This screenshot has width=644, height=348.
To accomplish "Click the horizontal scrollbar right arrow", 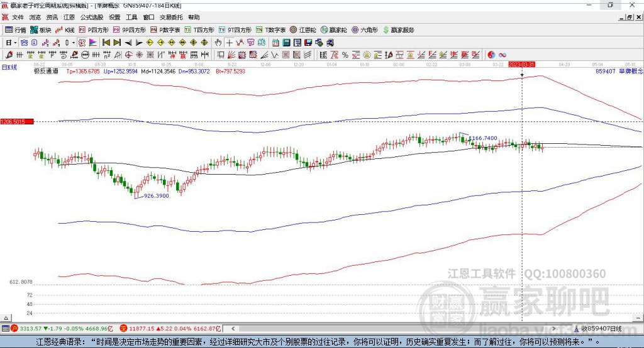I will pos(553,329).
